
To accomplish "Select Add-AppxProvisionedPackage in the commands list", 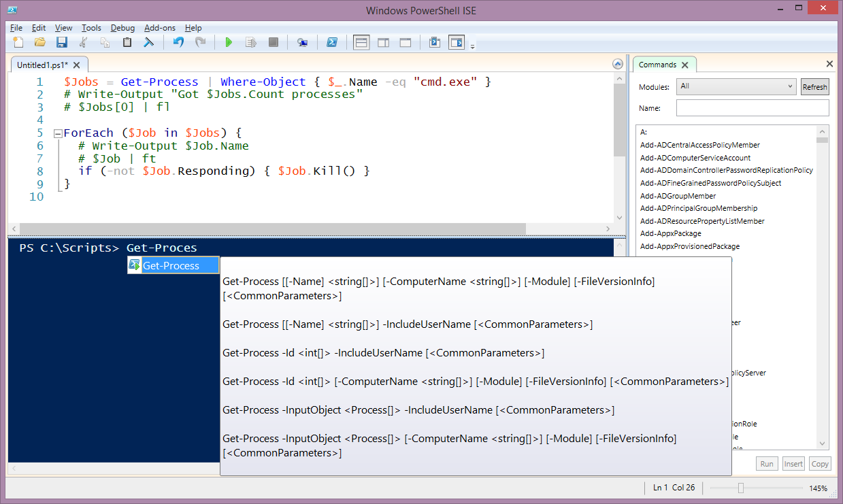I will point(690,246).
